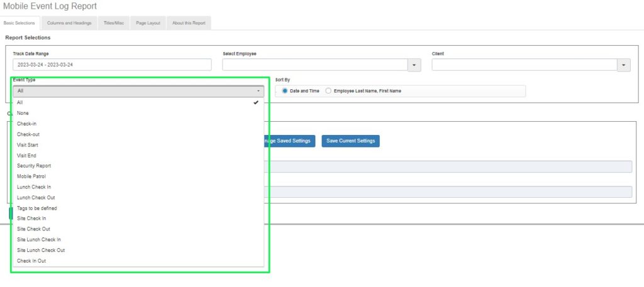Sort by Employee Last Name, First Name

tap(329, 91)
